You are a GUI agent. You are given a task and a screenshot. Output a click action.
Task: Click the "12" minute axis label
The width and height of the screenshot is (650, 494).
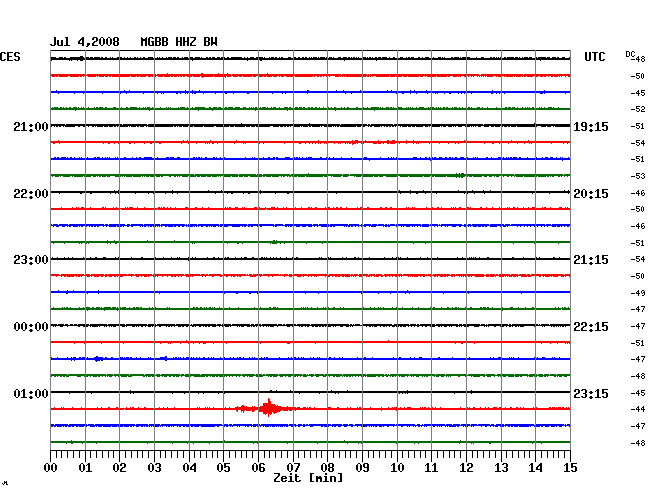point(466,468)
